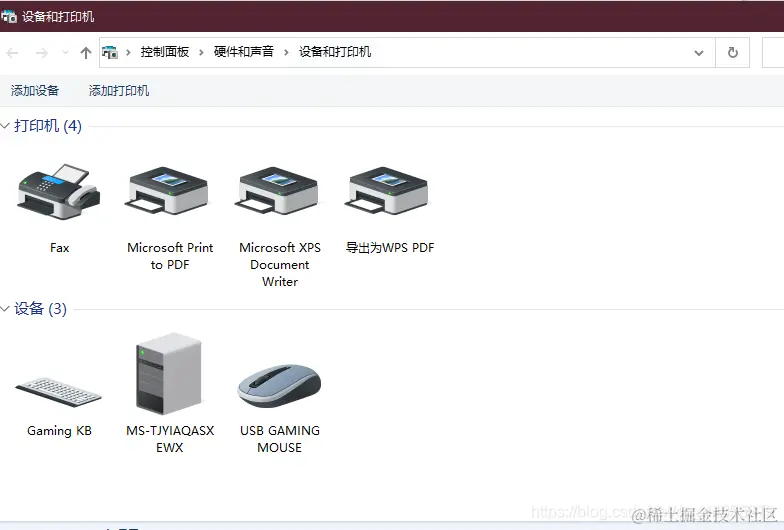Click the 打印机 (4) group header text
The width and height of the screenshot is (784, 530).
click(48, 126)
